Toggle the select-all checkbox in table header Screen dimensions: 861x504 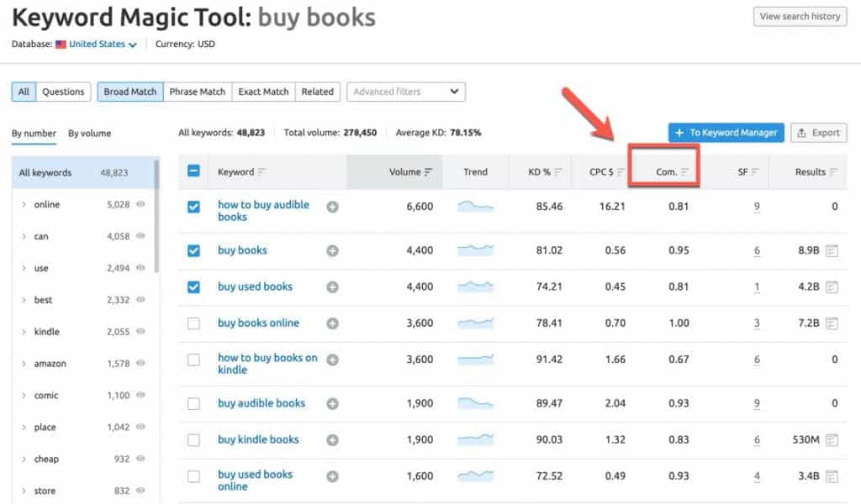click(193, 171)
